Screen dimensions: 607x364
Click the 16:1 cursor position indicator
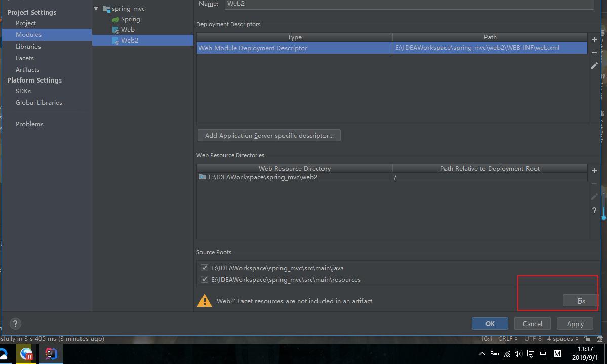tap(486, 339)
